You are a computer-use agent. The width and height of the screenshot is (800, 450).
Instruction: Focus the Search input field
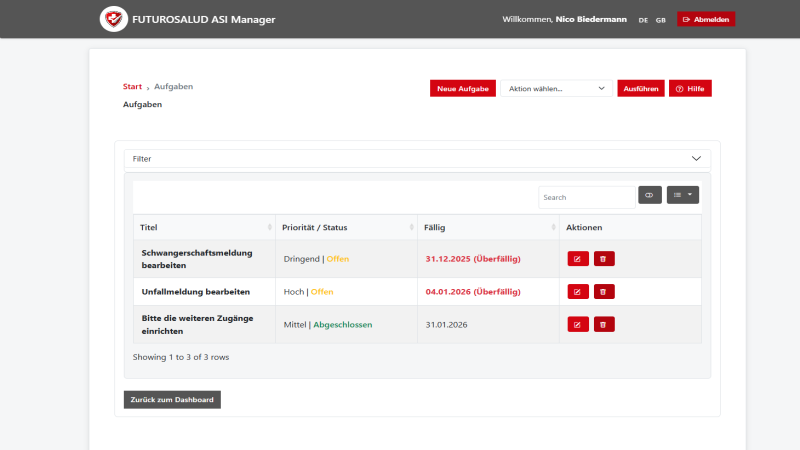[x=587, y=197]
